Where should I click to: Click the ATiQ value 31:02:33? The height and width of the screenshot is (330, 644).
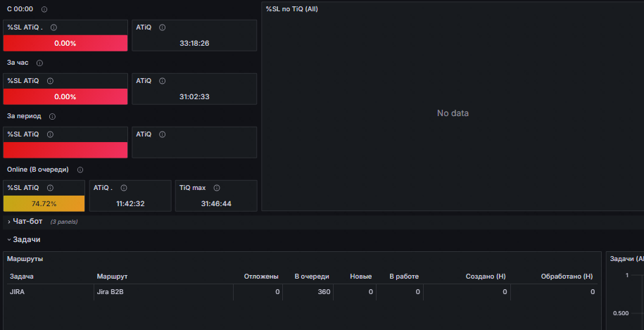click(x=194, y=96)
